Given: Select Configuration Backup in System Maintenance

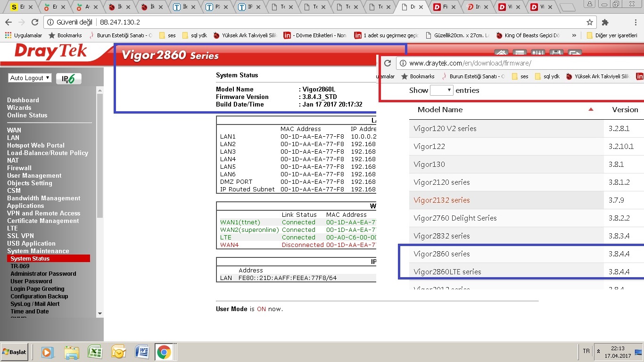Looking at the screenshot, I should pyautogui.click(x=39, y=296).
